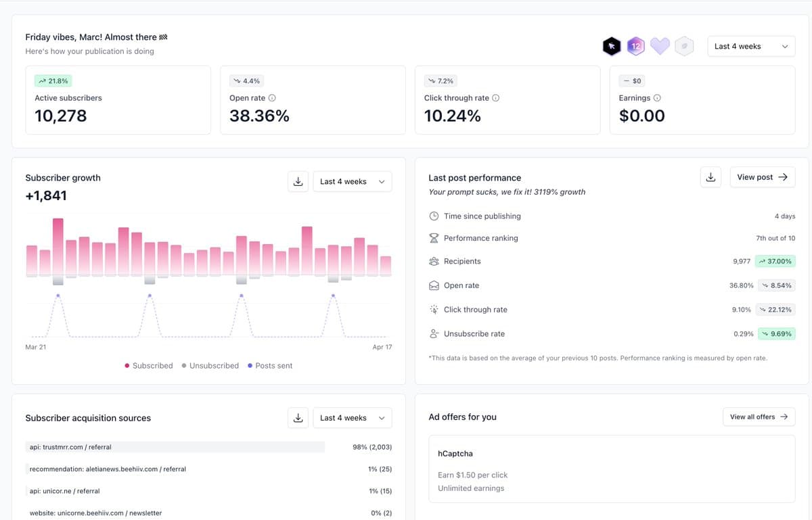Download the Subscriber acquisition sources data

298,418
